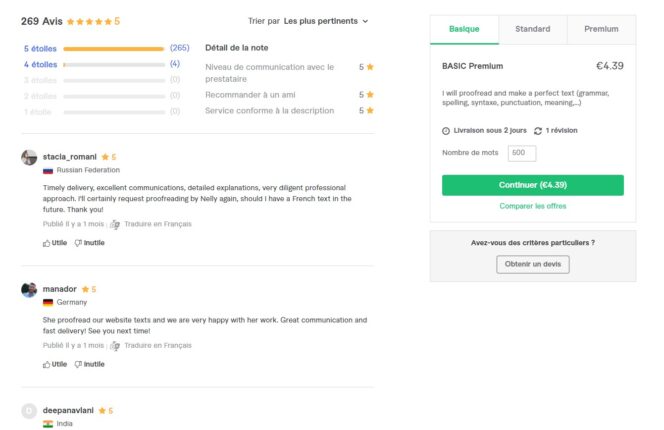Select the Basique package tab
This screenshot has width=664, height=430.
coord(464,29)
